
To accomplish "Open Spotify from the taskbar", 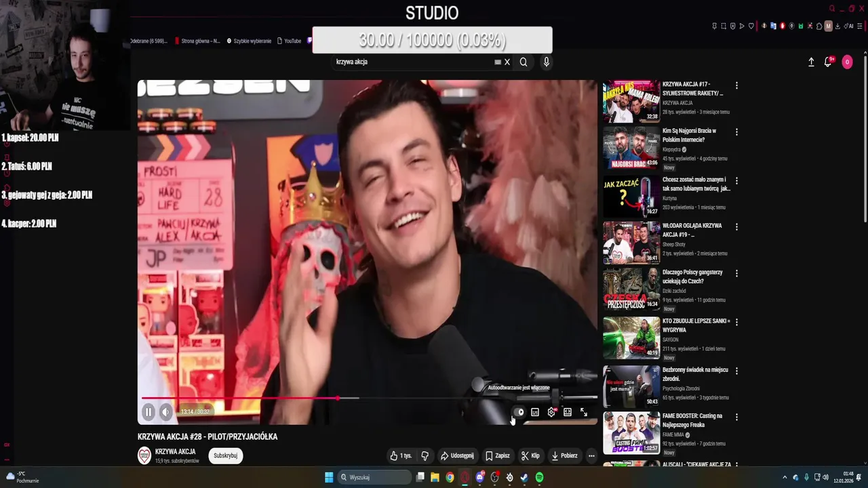I will (539, 477).
